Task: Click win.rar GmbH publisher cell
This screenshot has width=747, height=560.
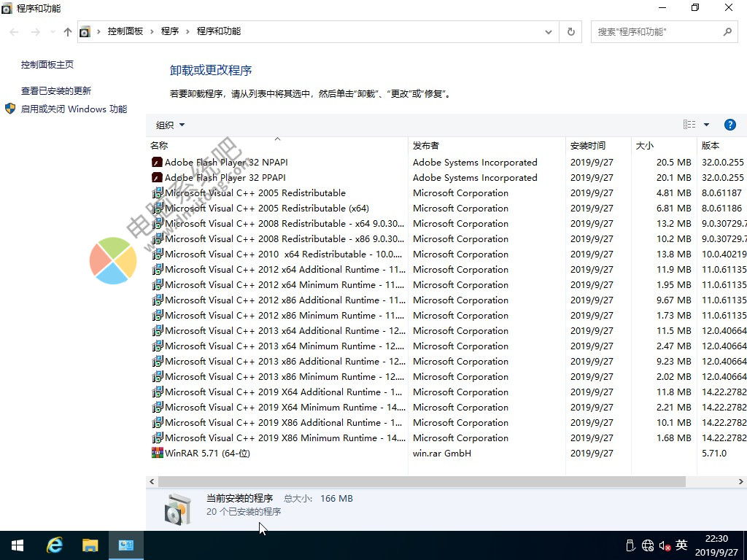Action: coord(441,454)
